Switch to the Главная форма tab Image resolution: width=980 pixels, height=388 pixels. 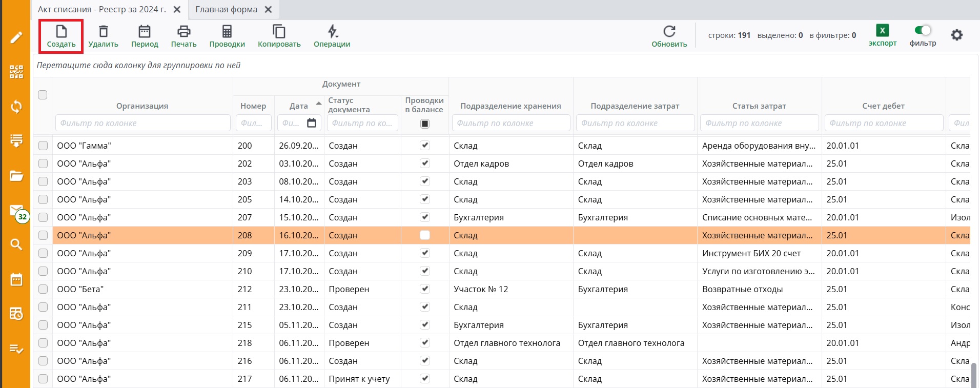tap(226, 9)
